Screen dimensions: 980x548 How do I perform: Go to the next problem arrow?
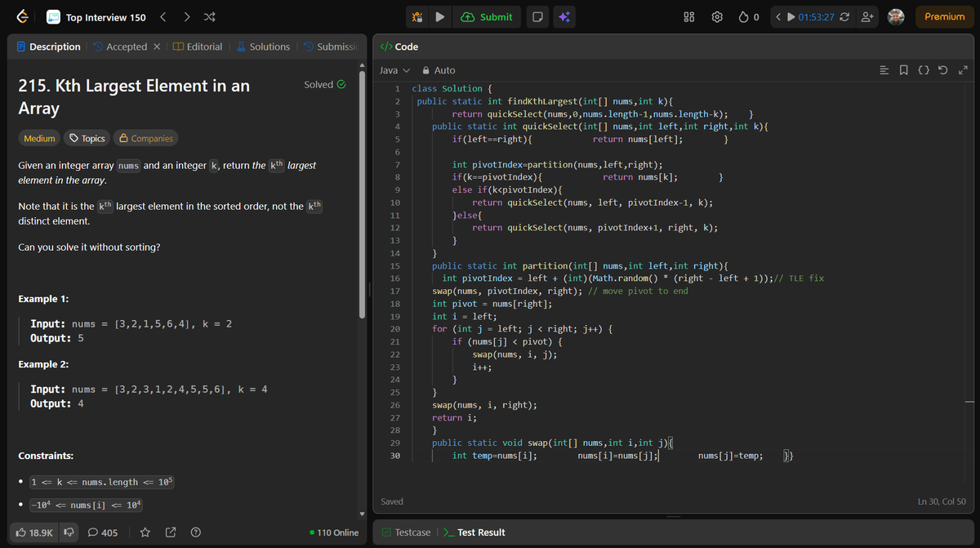(186, 17)
